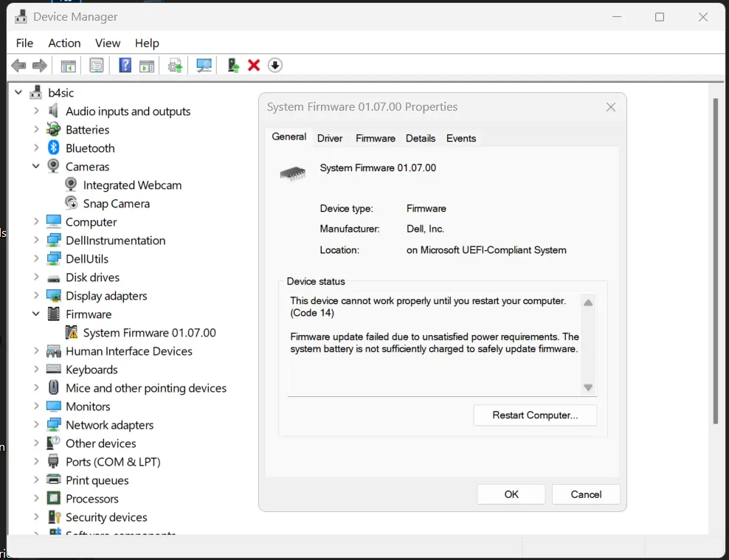Image resolution: width=729 pixels, height=560 pixels.
Task: Select System Firmware 01.07.00 tree item
Action: click(x=149, y=333)
